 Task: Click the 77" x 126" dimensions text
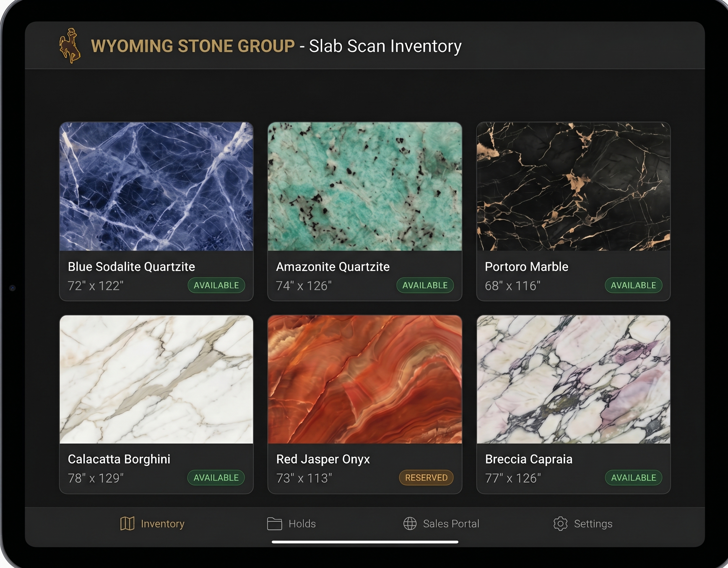point(513,478)
